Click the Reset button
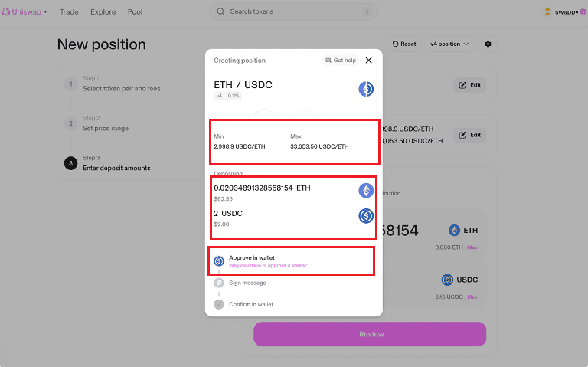This screenshot has width=588, height=367. 404,44
